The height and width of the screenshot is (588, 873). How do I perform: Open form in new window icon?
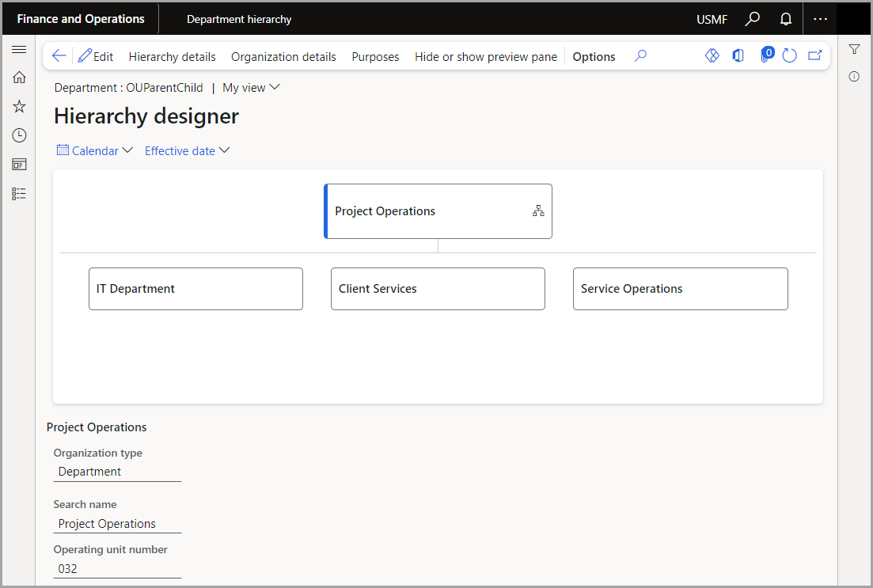click(815, 55)
